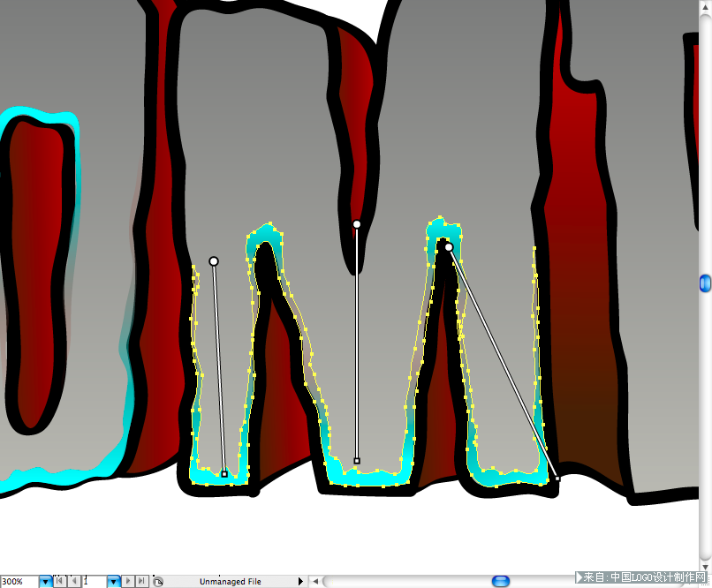This screenshot has width=712, height=588.
Task: Click the artboard number field
Action: coord(94,581)
